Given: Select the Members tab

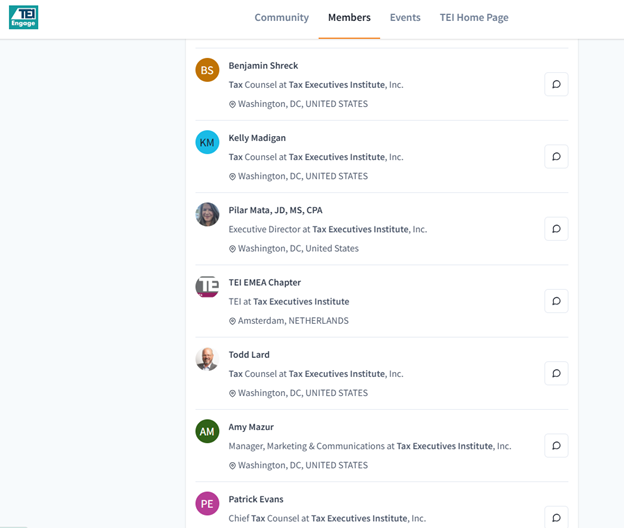Looking at the screenshot, I should (x=349, y=18).
